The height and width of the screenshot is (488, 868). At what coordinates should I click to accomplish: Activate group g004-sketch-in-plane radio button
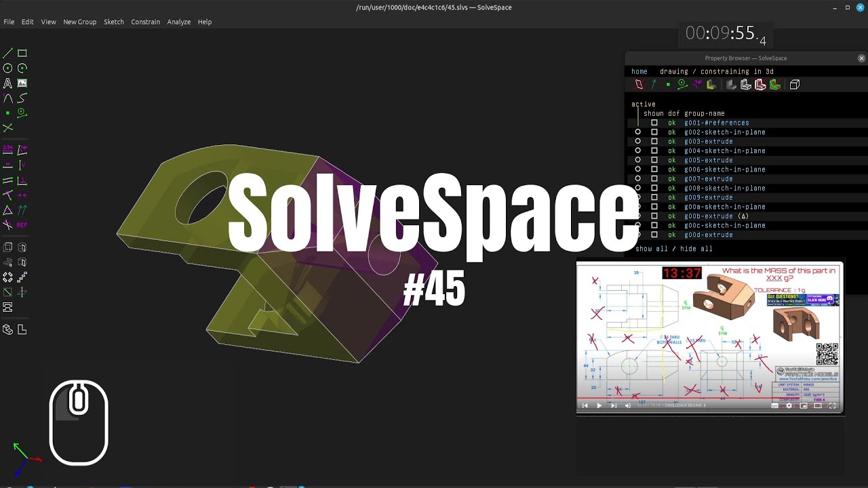637,150
